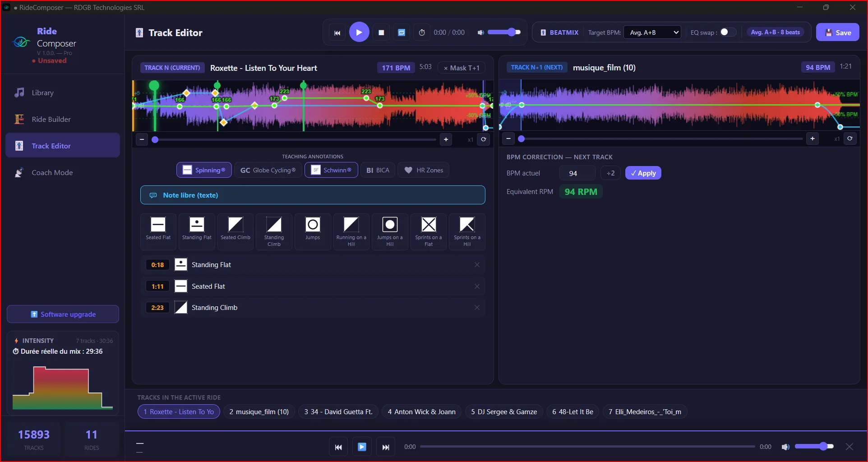Select track 6 48-Let It Be

pyautogui.click(x=573, y=411)
